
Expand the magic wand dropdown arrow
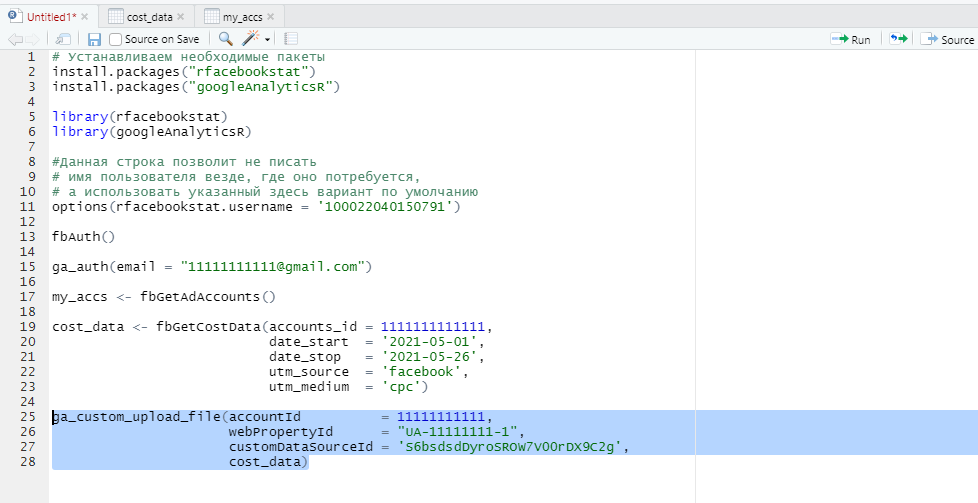point(268,40)
